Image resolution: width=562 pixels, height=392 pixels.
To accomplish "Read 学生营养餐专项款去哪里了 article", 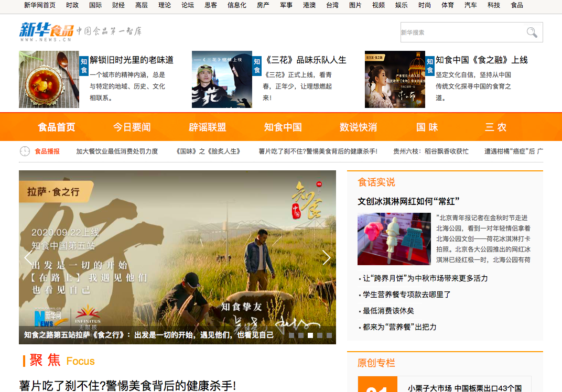I will click(x=407, y=295).
